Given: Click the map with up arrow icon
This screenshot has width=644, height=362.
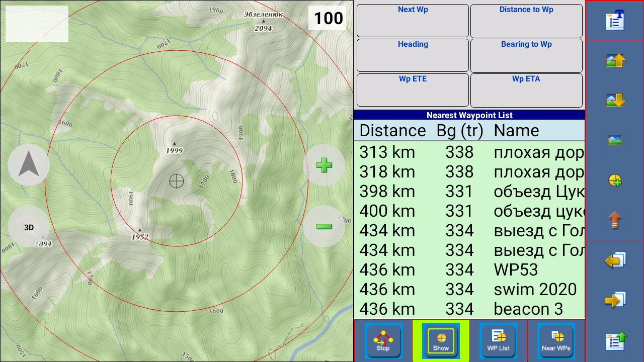Looking at the screenshot, I should click(x=615, y=61).
